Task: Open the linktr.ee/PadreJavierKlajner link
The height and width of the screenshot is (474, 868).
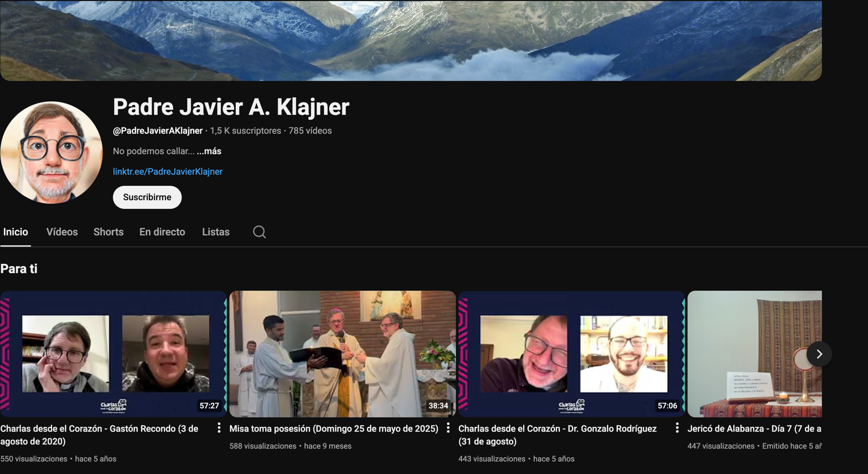Action: click(168, 171)
